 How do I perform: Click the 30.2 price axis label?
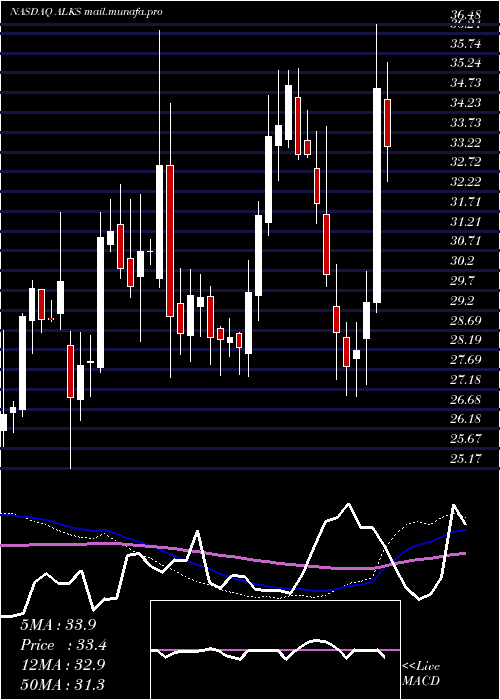point(462,261)
